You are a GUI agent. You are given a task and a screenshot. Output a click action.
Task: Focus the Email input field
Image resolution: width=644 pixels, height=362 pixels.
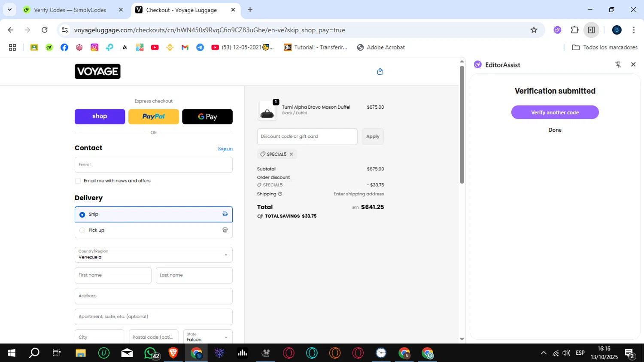[154, 164]
